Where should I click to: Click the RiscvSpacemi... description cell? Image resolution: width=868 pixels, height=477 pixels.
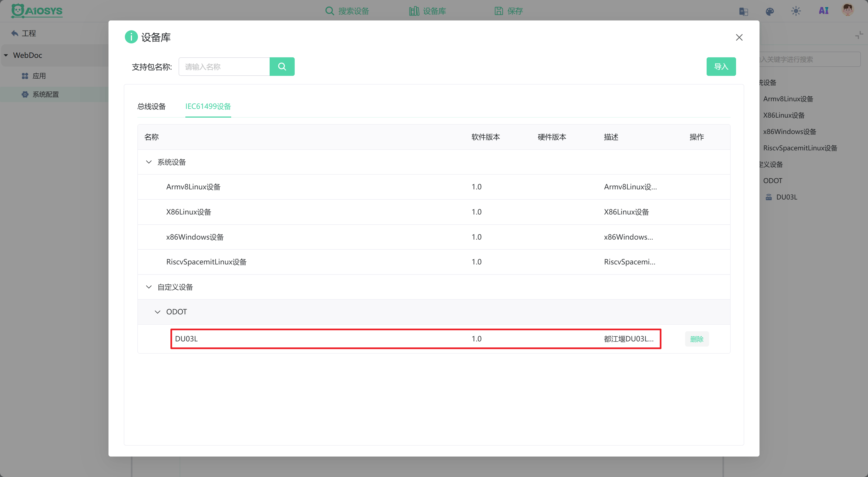pyautogui.click(x=629, y=262)
